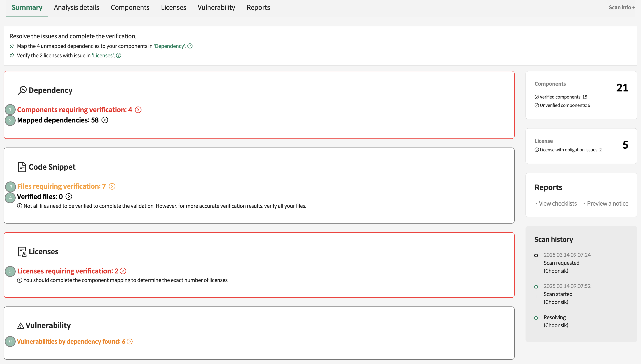
Task: Open the Reports tab
Action: 258,7
